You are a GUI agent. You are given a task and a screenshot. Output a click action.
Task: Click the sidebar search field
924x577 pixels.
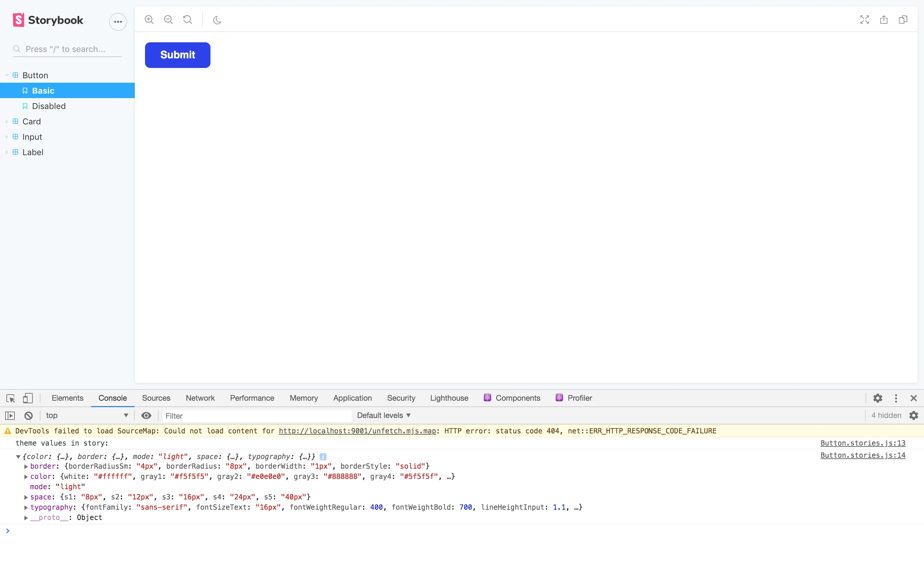67,49
